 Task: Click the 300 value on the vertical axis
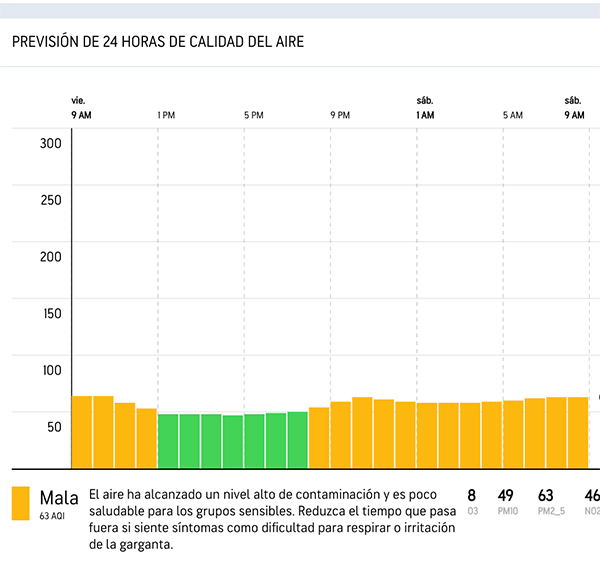[51, 143]
